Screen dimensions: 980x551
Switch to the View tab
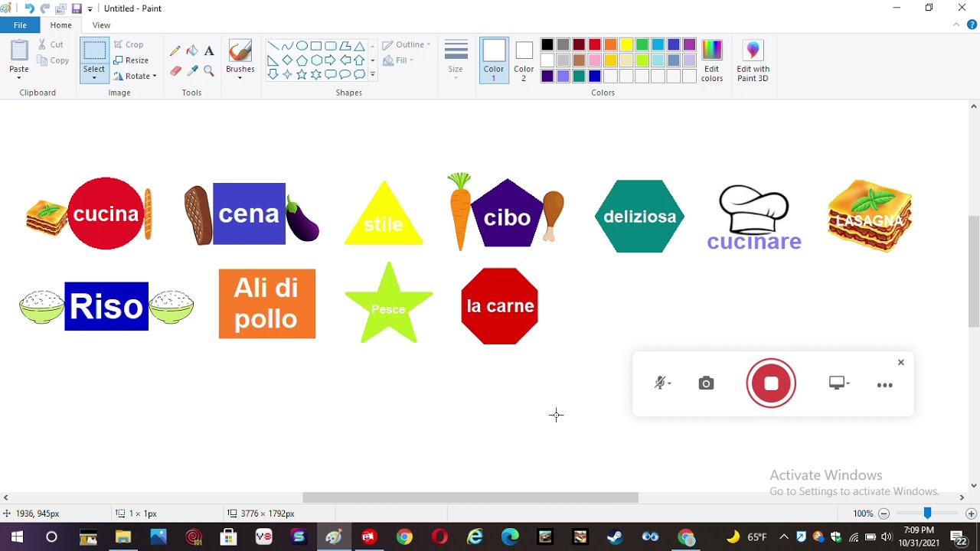[101, 25]
